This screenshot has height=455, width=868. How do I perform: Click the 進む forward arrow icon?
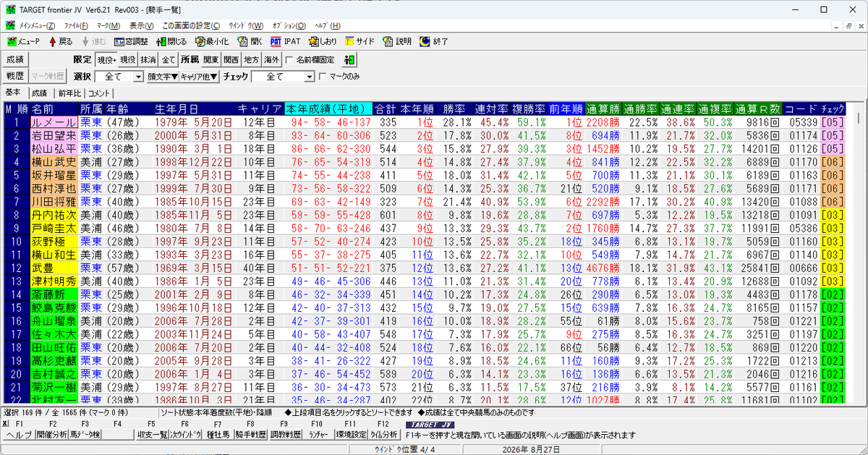pyautogui.click(x=93, y=41)
